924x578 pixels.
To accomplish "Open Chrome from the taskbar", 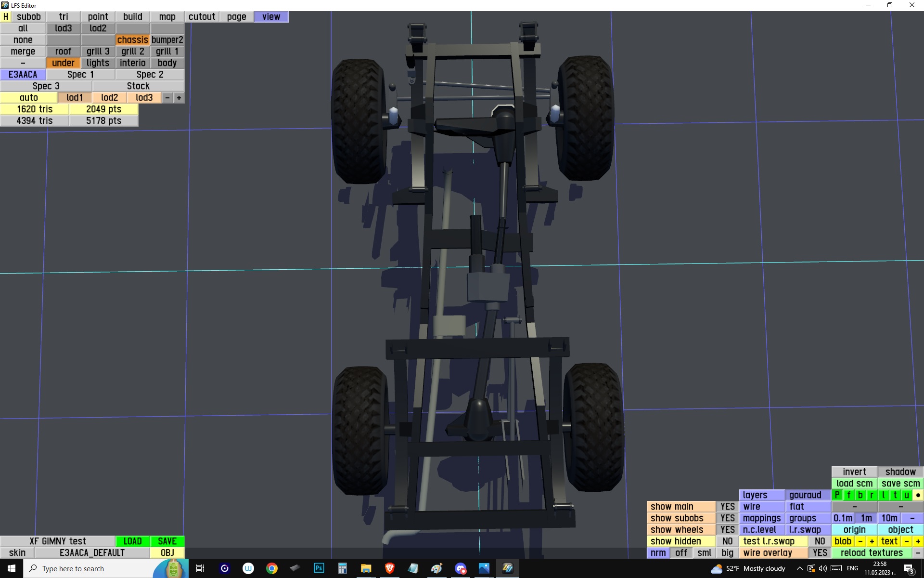I will (x=271, y=568).
